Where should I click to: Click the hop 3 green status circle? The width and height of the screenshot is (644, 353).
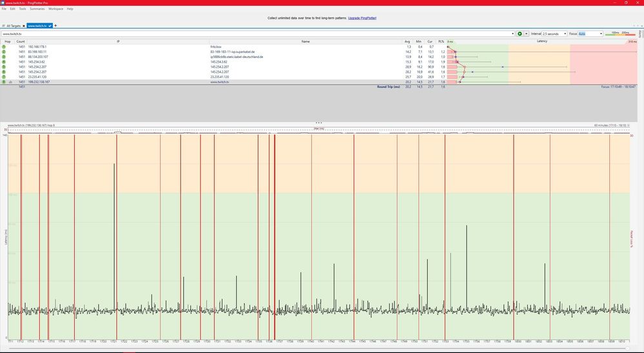coord(4,57)
